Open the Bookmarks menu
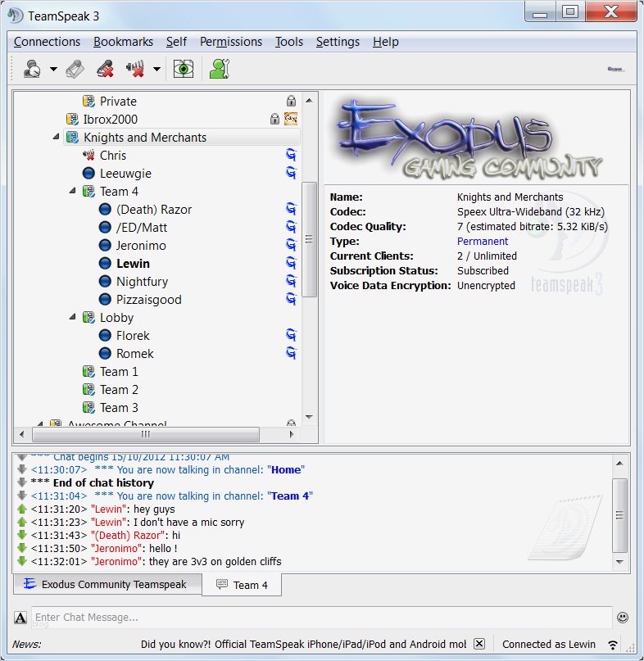Image resolution: width=644 pixels, height=661 pixels. (x=123, y=42)
